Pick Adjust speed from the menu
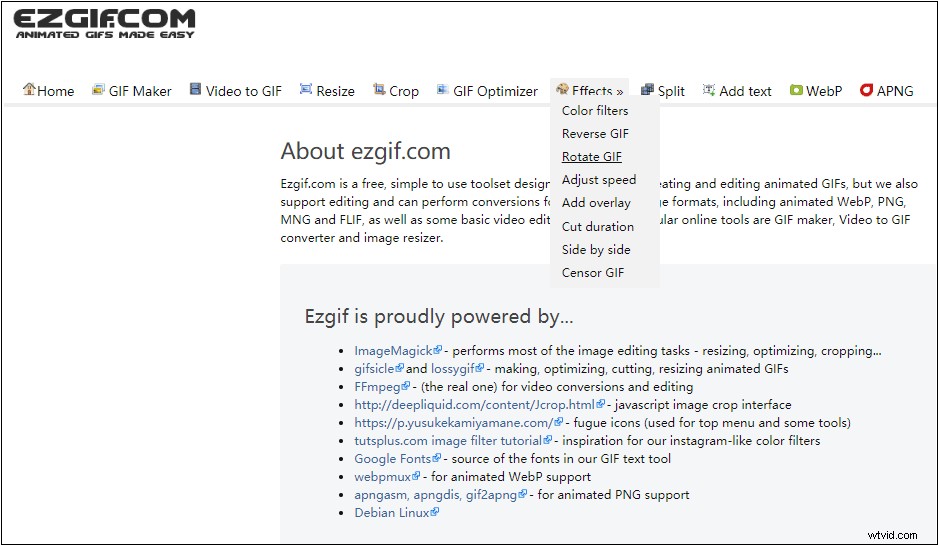Image resolution: width=938 pixels, height=545 pixels. pos(598,180)
